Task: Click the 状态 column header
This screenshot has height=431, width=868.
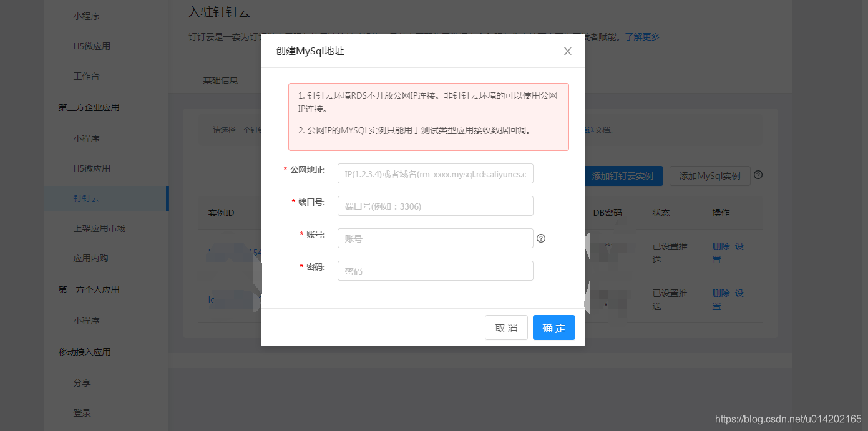Action: click(661, 213)
